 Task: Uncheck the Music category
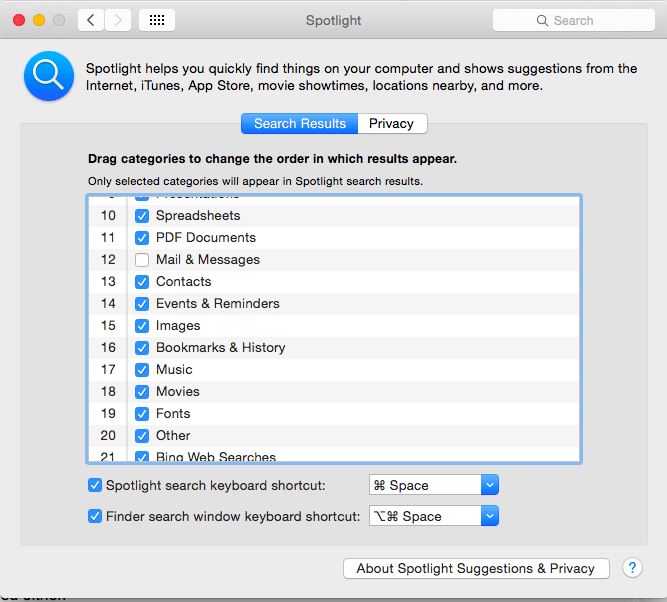(142, 370)
